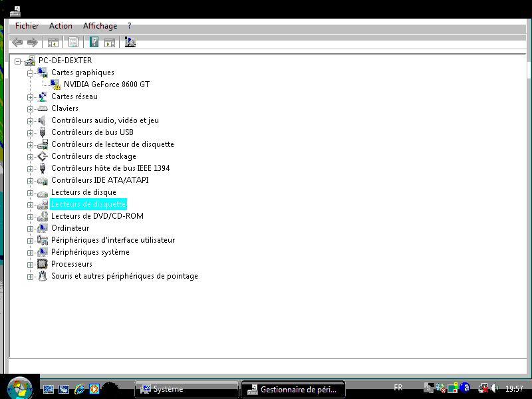Click the Cartes graphiques display adapter icon
Screen dimensions: 532x399
pos(43,72)
